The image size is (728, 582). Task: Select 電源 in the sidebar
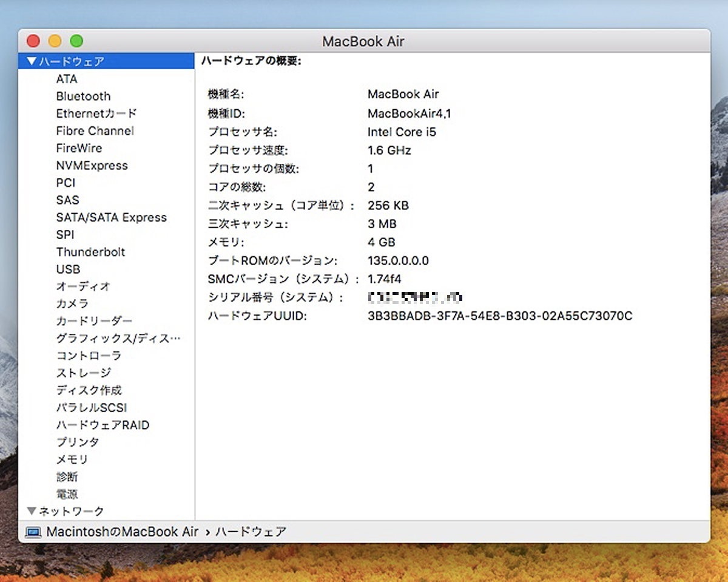tap(67, 494)
